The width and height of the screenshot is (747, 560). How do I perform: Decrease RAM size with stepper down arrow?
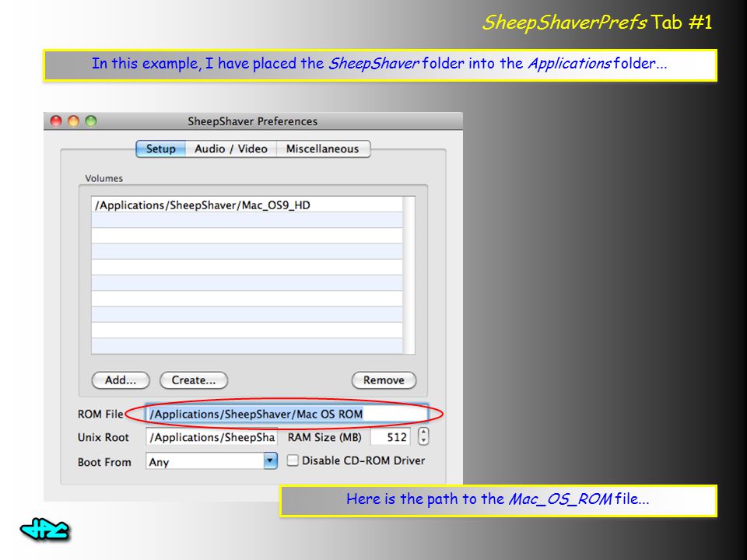pos(423,442)
